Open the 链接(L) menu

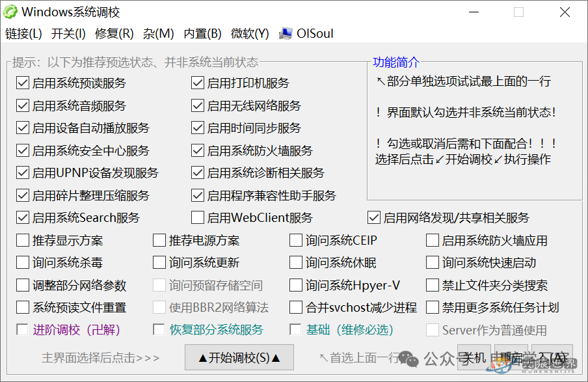(23, 33)
